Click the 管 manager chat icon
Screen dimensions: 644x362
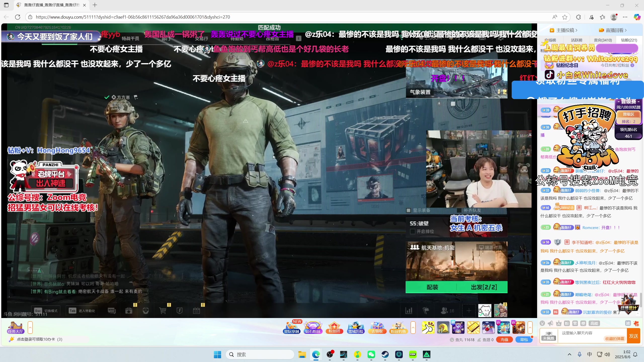coord(575,323)
